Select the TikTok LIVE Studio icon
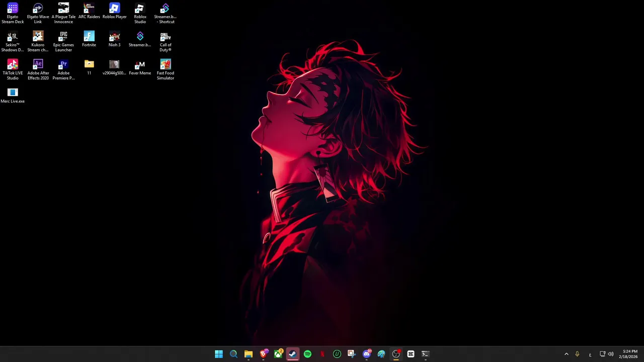Screen dimensions: 644x362 pyautogui.click(x=13, y=70)
